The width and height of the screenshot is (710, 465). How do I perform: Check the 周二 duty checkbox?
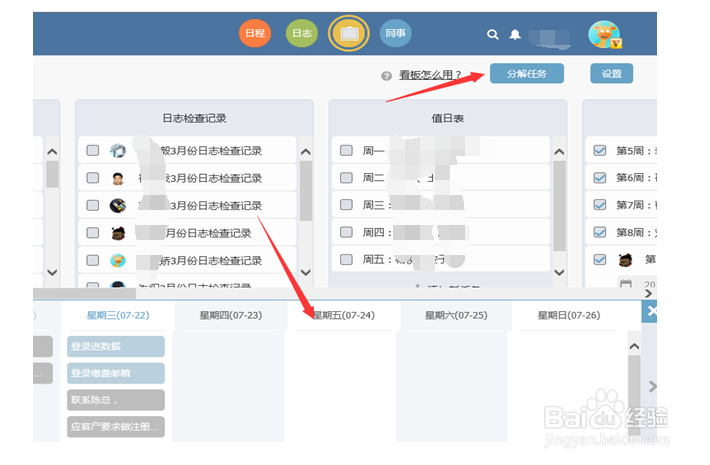(x=346, y=177)
